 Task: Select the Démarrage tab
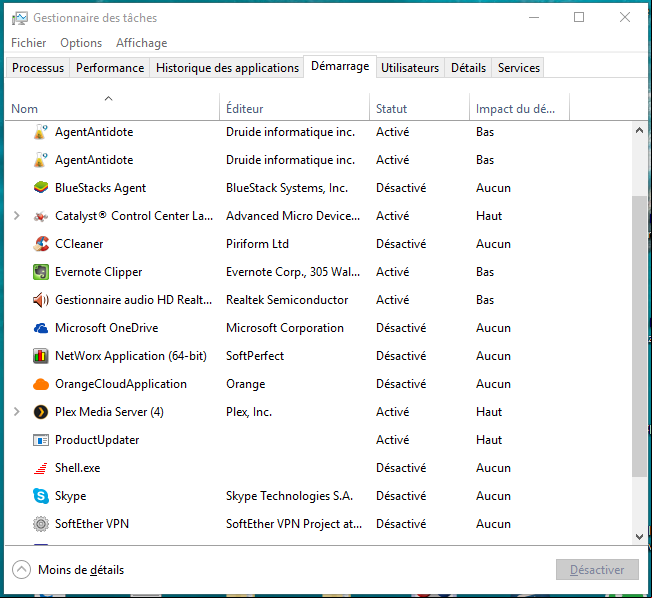pos(340,66)
